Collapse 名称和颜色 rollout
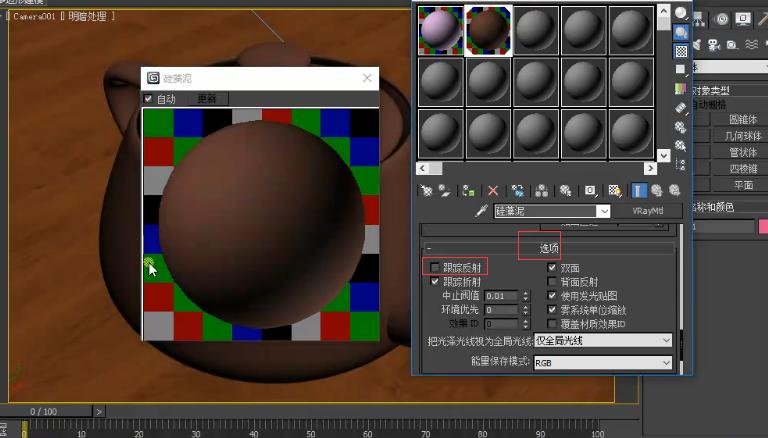The height and width of the screenshot is (438, 768). click(729, 207)
